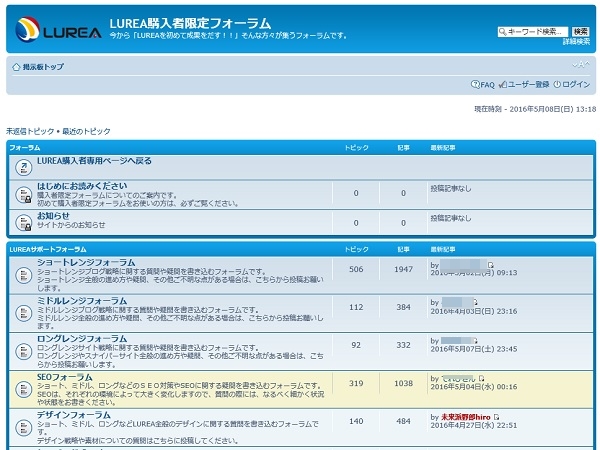The width and height of the screenshot is (600, 450).
Task: Open 最近のトピック recent topics
Action: [x=86, y=131]
